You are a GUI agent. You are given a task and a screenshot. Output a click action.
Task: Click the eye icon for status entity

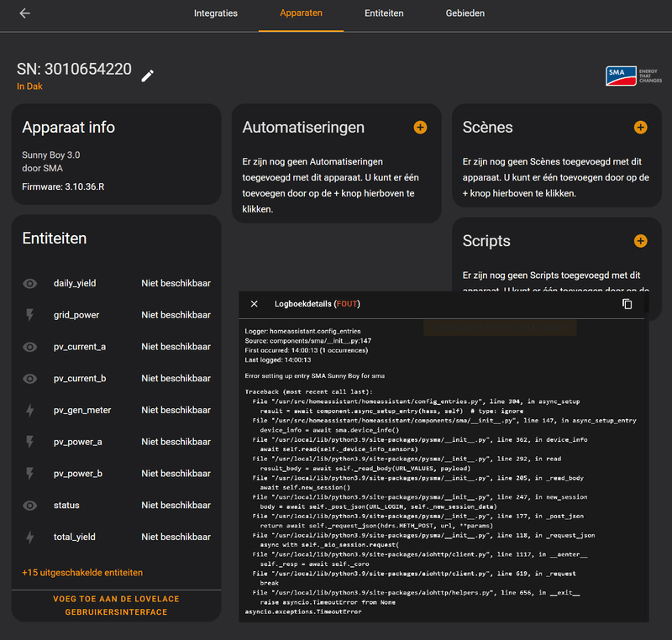pos(30,506)
